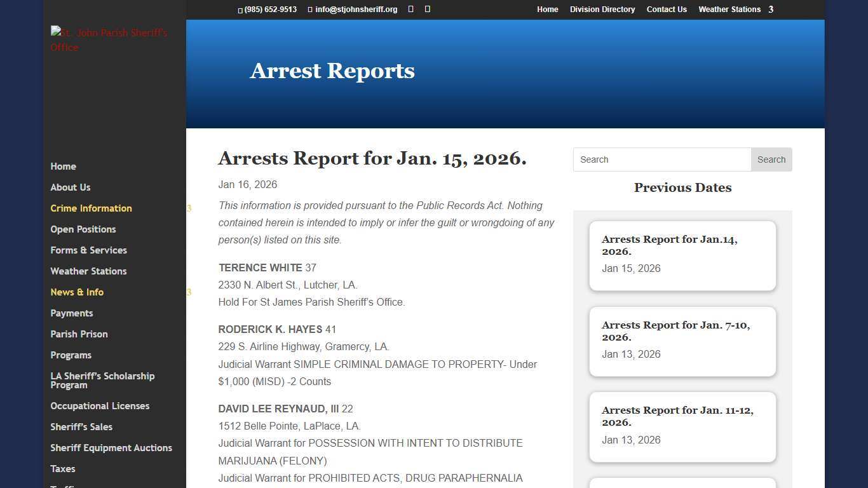
Task: Open the About Us sidebar page
Action: click(71, 187)
